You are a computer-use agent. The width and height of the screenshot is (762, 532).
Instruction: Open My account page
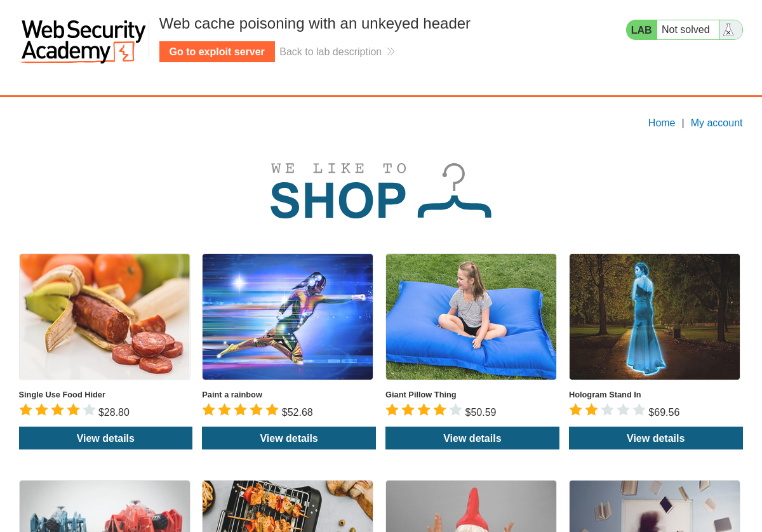point(716,123)
